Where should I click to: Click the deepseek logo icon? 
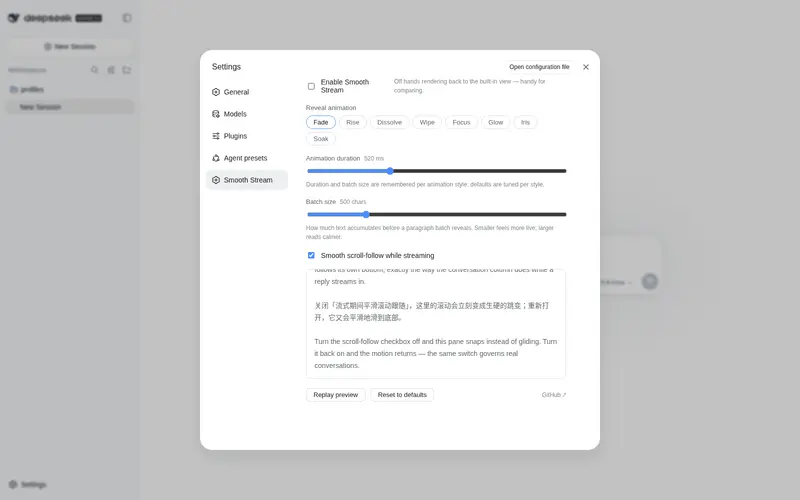(13, 18)
